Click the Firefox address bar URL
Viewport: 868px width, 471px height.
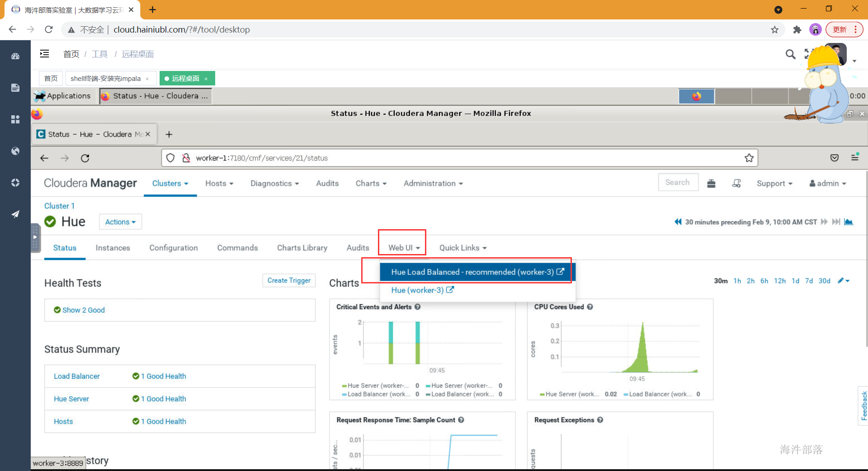pyautogui.click(x=459, y=158)
